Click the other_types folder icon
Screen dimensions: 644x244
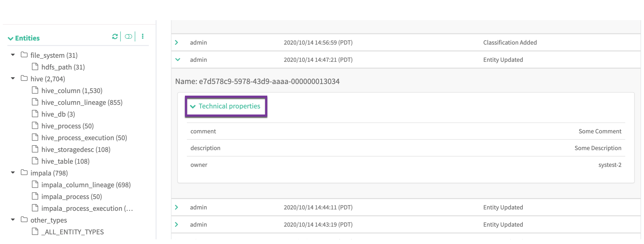point(24,220)
